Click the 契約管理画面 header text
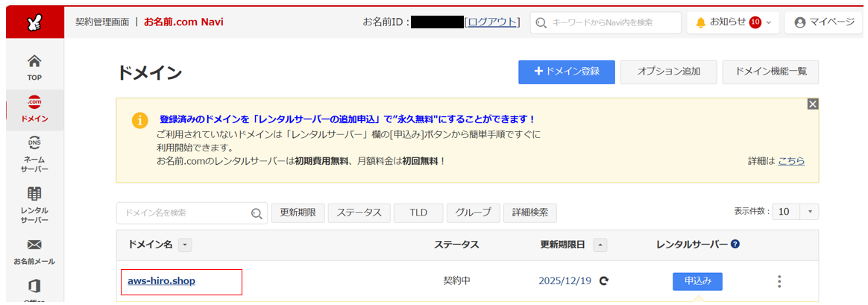This screenshot has height=305, width=868. click(x=102, y=22)
